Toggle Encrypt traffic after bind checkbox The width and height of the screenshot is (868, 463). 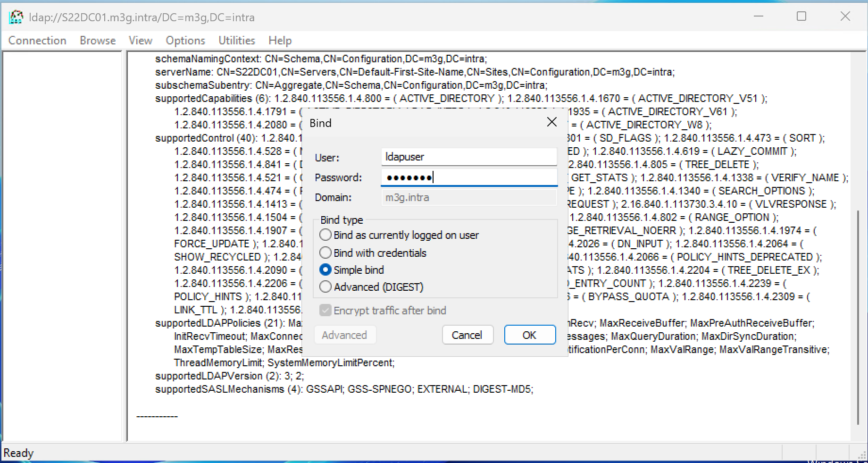click(x=325, y=311)
